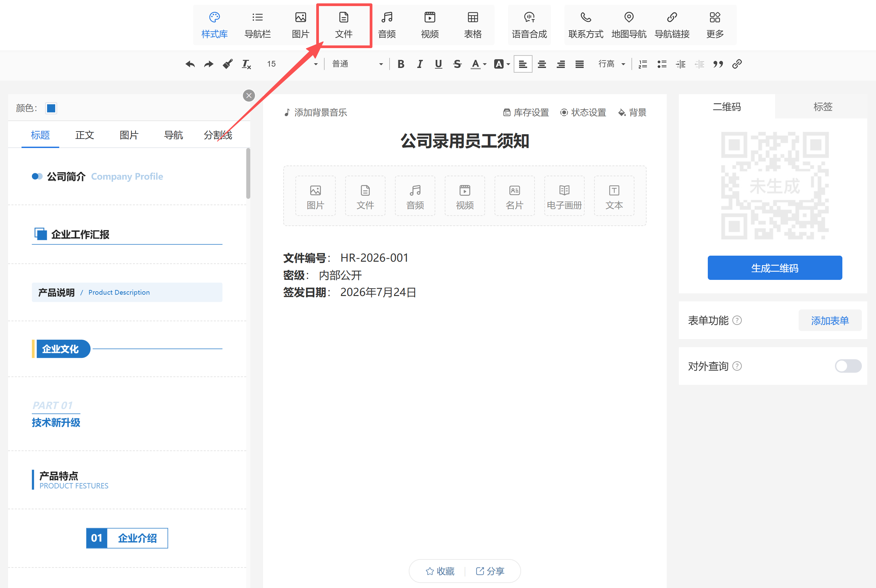876x588 pixels.
Task: Close the style library panel
Action: pyautogui.click(x=249, y=96)
